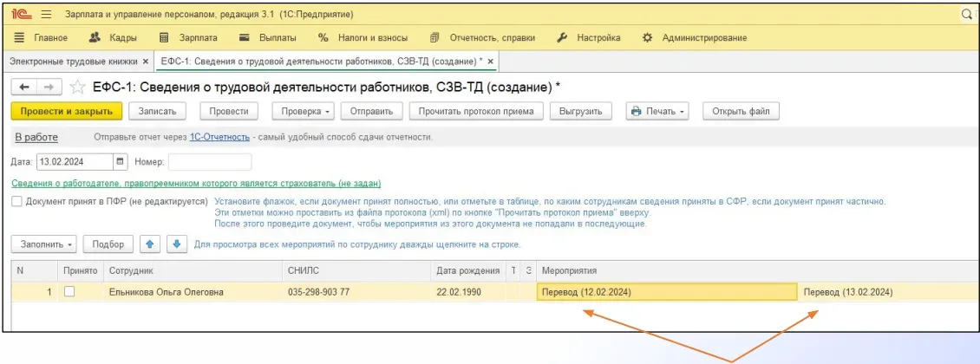This screenshot has width=980, height=364.
Task: Click the Открыть файл button
Action: 741,111
